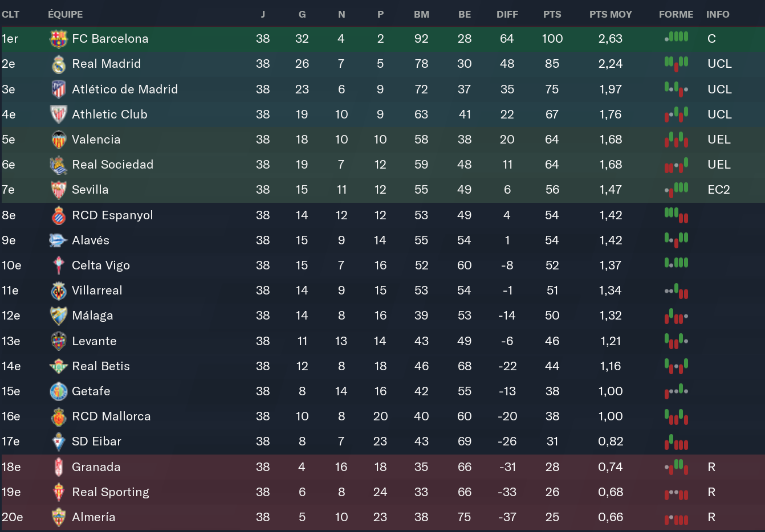Click the Alavés club crest
Screen dimensions: 765x532
tap(58, 240)
